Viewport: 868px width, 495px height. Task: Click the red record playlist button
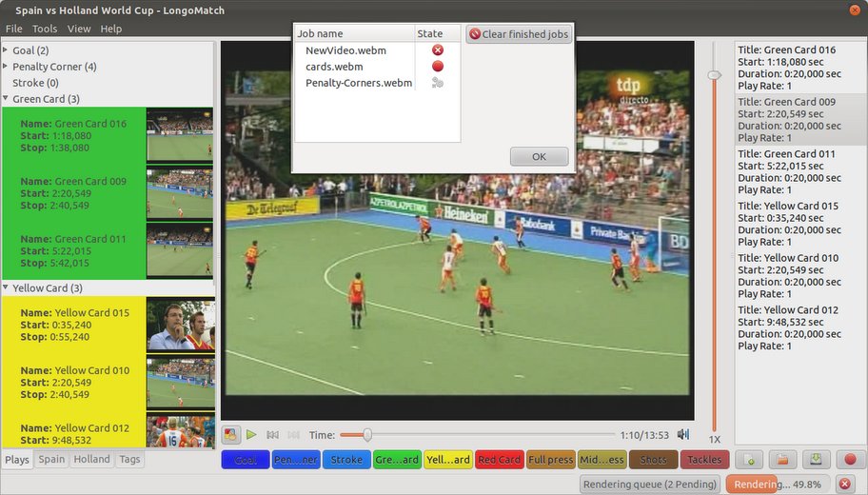850,460
